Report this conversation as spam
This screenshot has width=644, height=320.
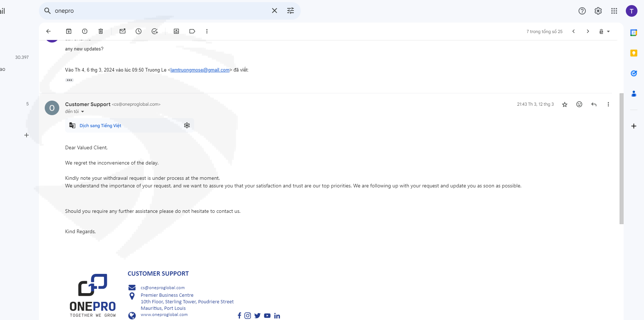pos(85,31)
